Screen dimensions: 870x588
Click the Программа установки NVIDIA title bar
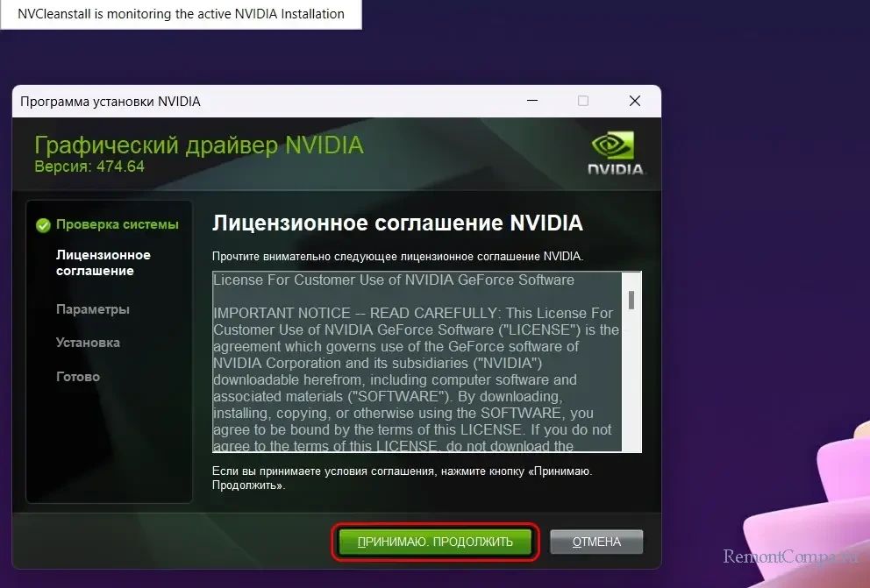[x=263, y=102]
